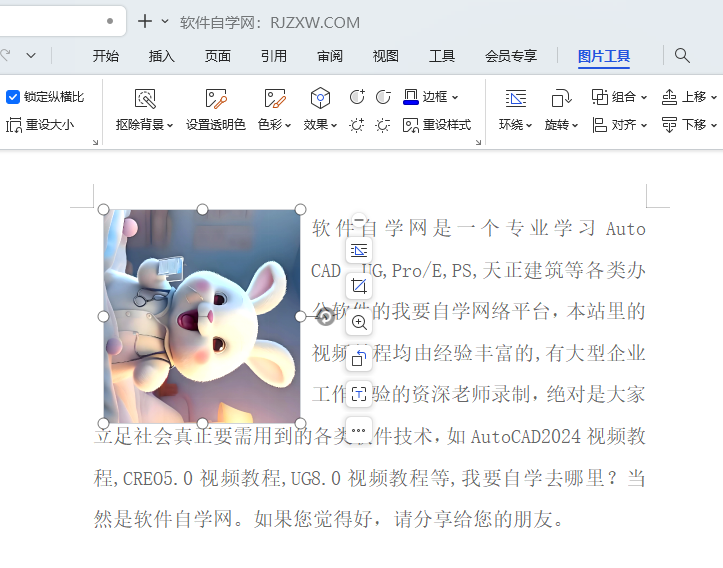The width and height of the screenshot is (723, 568).
Task: Click the search magnifier icon
Action: (x=682, y=56)
